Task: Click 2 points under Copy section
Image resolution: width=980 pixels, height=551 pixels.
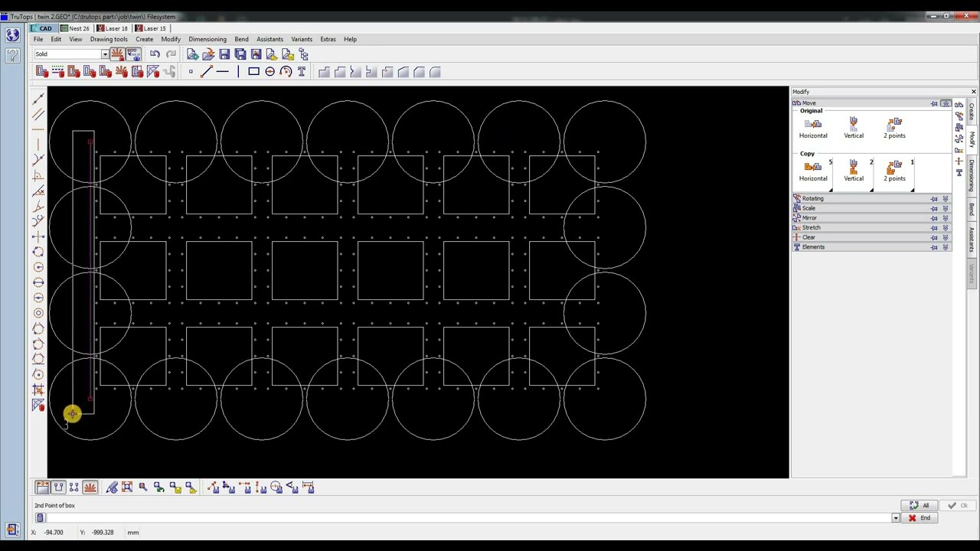Action: tap(894, 171)
